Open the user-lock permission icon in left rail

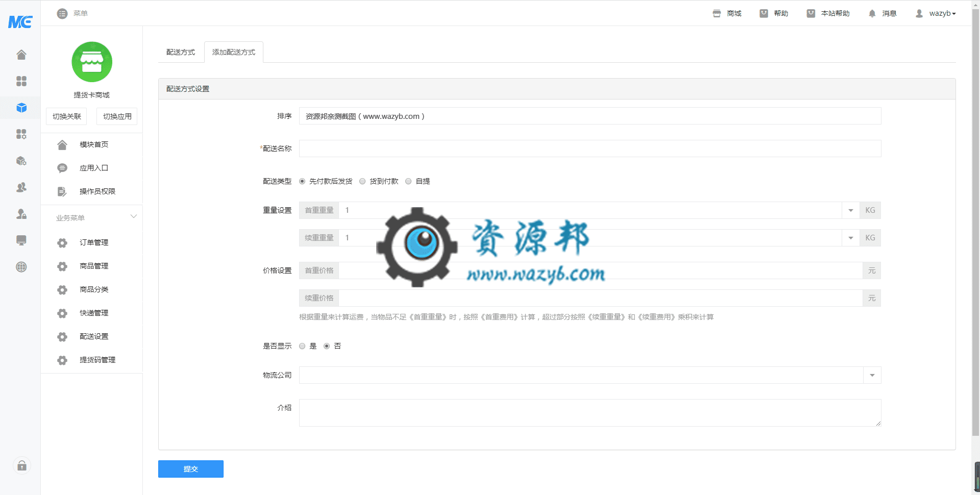[x=21, y=214]
